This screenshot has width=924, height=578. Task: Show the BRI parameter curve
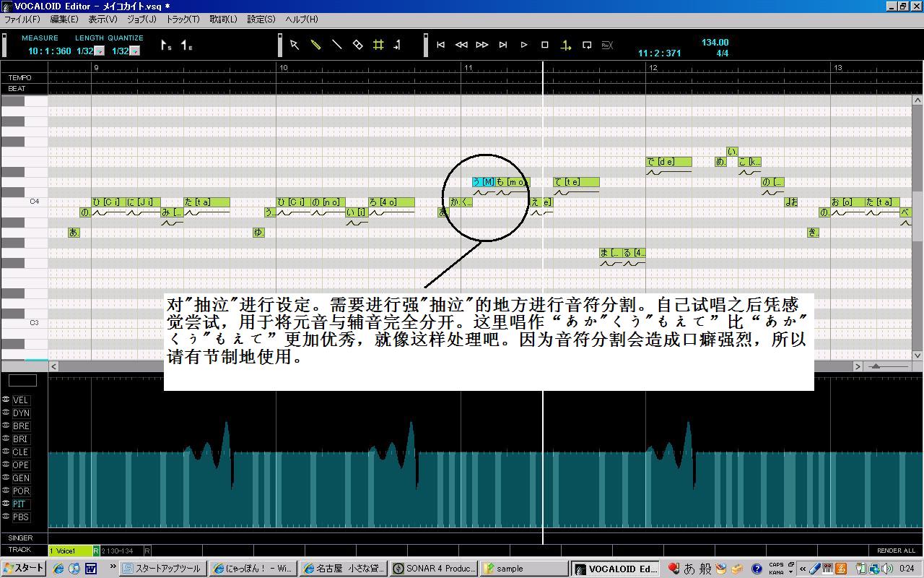(21, 439)
